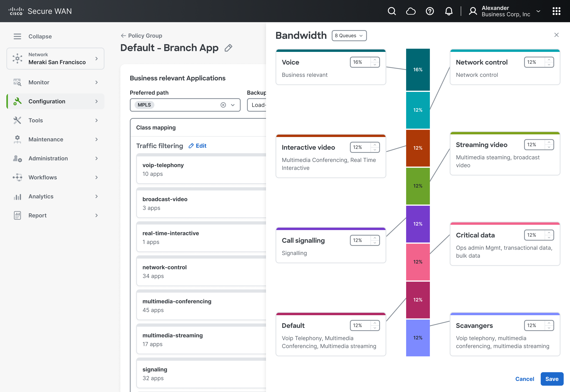Open the Analytics menu item
The height and width of the screenshot is (392, 570).
[x=55, y=196]
